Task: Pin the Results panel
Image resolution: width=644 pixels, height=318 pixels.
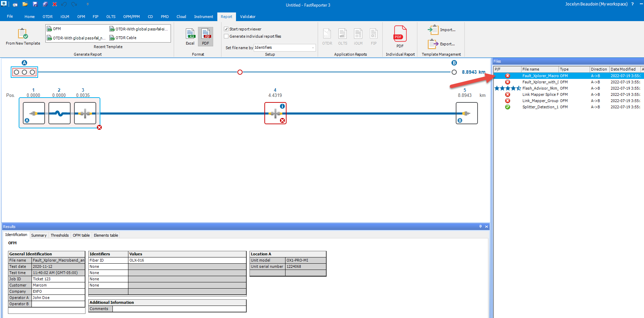Action: click(480, 226)
